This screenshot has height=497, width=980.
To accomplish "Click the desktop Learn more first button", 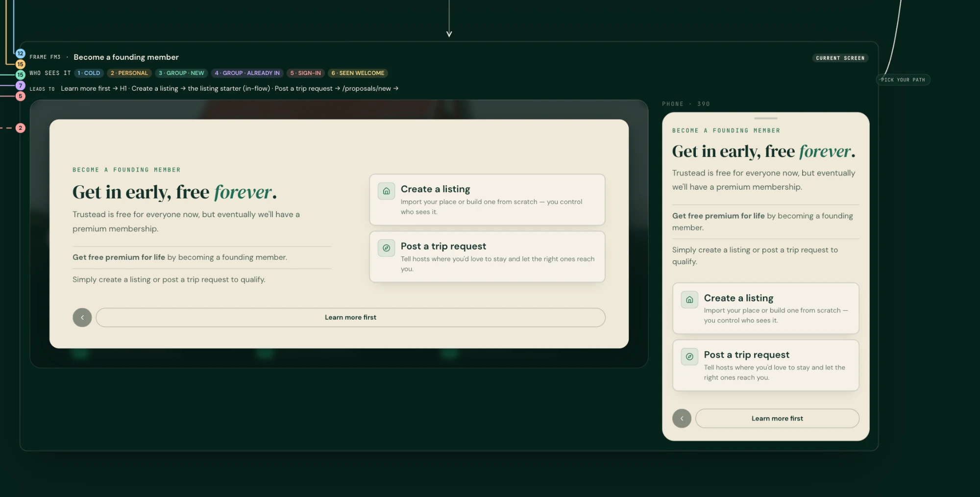I will coord(350,318).
